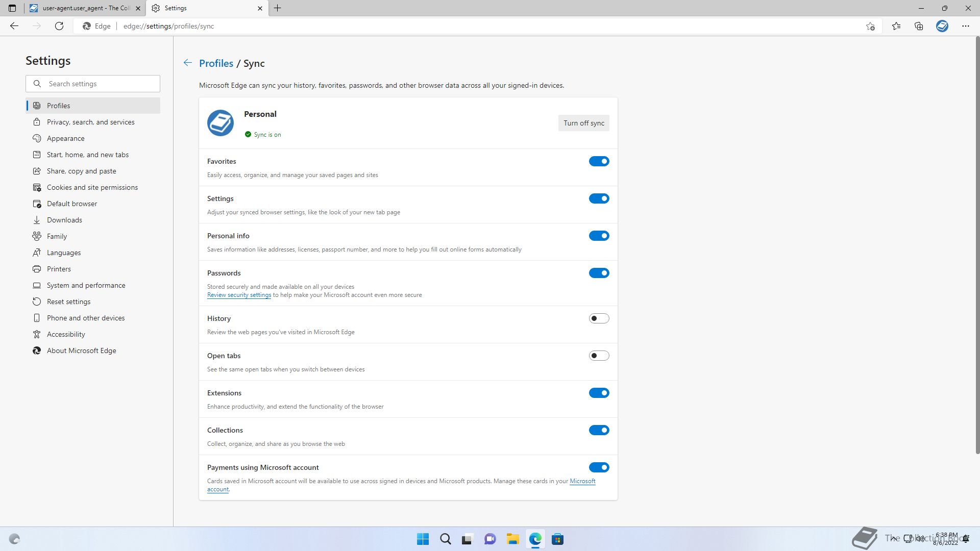The height and width of the screenshot is (551, 980).
Task: Turn off Passwords sync toggle
Action: [x=599, y=273]
